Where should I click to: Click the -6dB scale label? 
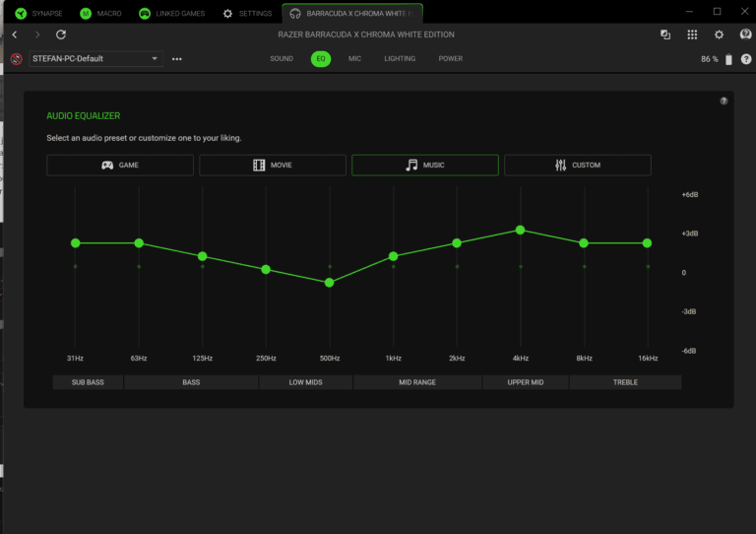click(x=689, y=351)
